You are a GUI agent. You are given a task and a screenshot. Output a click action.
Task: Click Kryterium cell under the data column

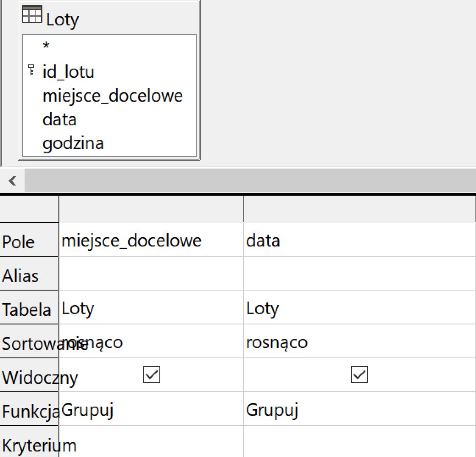(x=359, y=443)
